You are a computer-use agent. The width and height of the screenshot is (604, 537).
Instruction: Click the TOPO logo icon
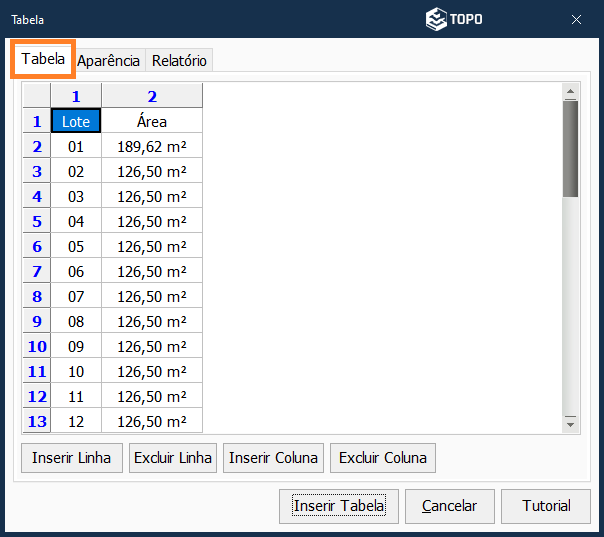(436, 19)
